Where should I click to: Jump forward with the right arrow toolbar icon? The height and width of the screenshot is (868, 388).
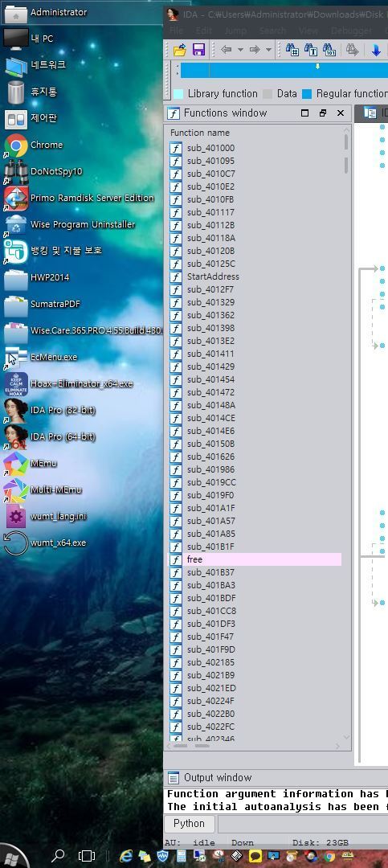(x=255, y=50)
